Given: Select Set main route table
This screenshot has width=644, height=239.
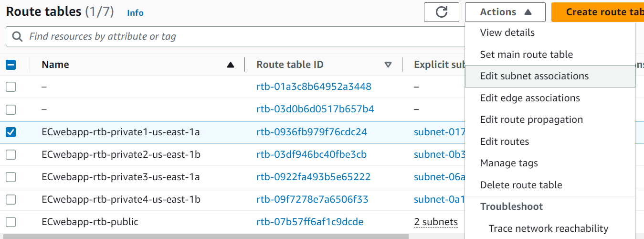Looking at the screenshot, I should pyautogui.click(x=526, y=54).
